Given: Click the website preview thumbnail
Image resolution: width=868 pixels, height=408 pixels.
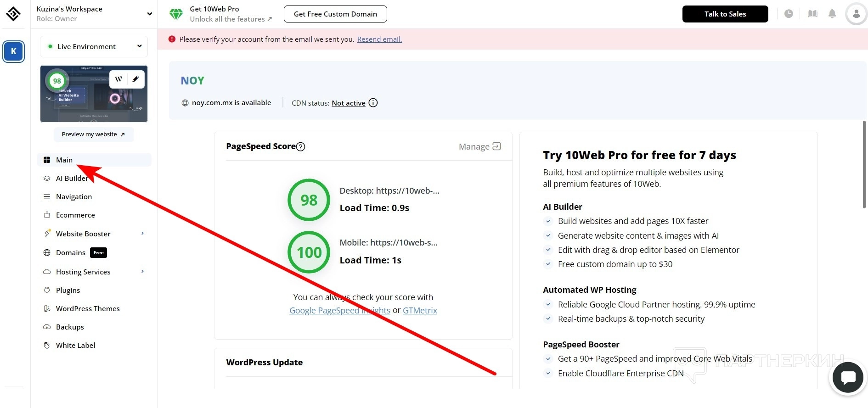Looking at the screenshot, I should click(x=94, y=94).
